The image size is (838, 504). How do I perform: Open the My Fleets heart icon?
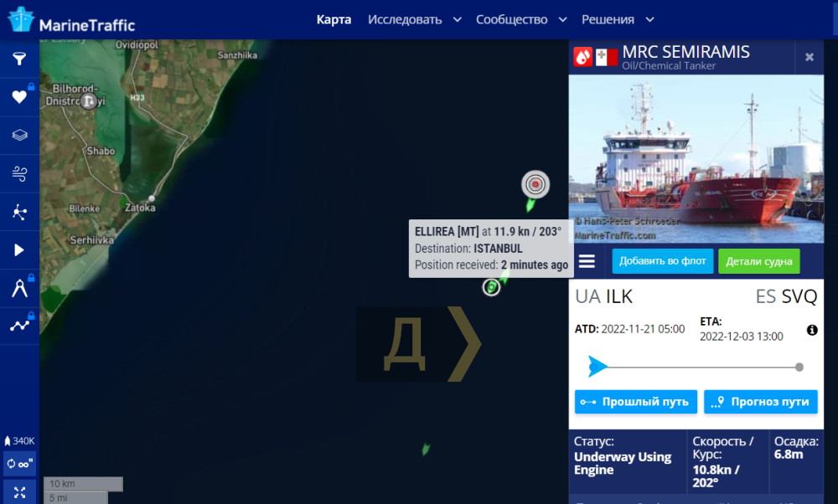point(19,96)
